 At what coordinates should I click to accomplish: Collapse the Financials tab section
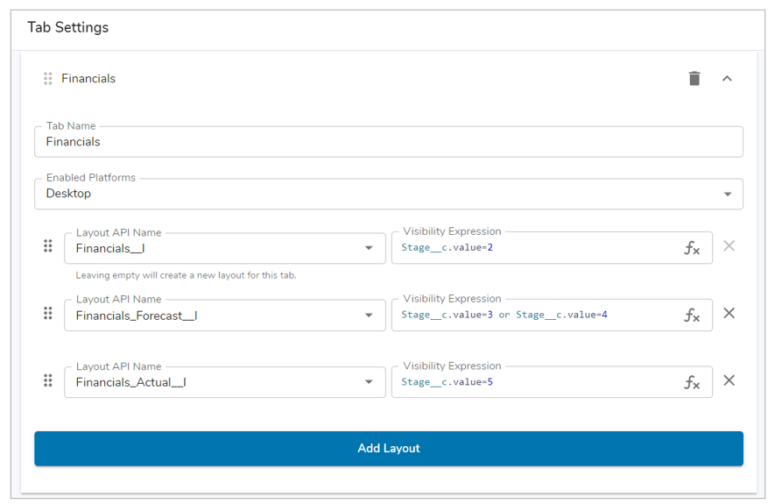coord(727,78)
